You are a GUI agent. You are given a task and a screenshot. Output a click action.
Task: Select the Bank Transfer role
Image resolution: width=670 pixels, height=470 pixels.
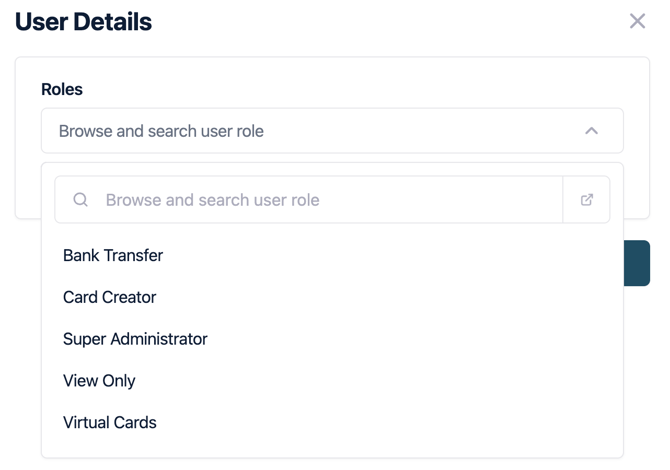pos(113,255)
